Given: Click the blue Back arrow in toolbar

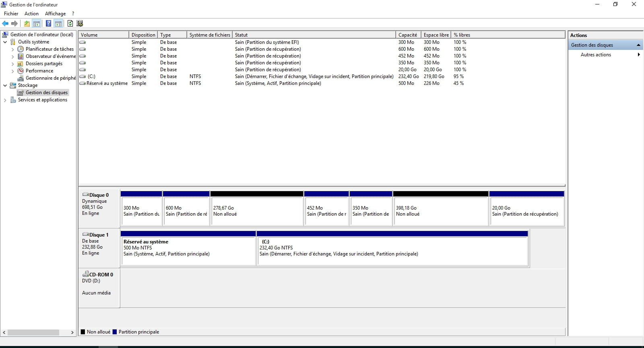Looking at the screenshot, I should pos(5,23).
